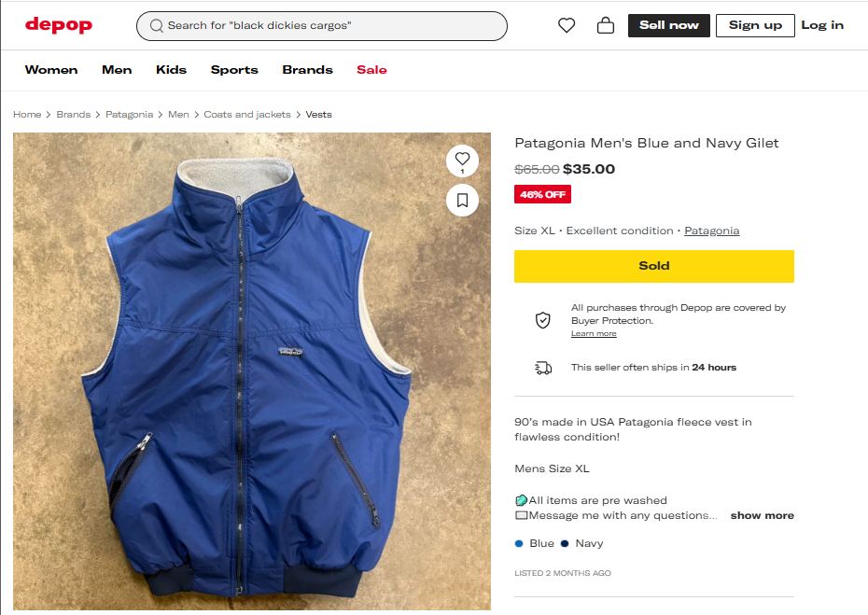Click the Depop logo
This screenshot has width=868, height=615.
pos(59,25)
